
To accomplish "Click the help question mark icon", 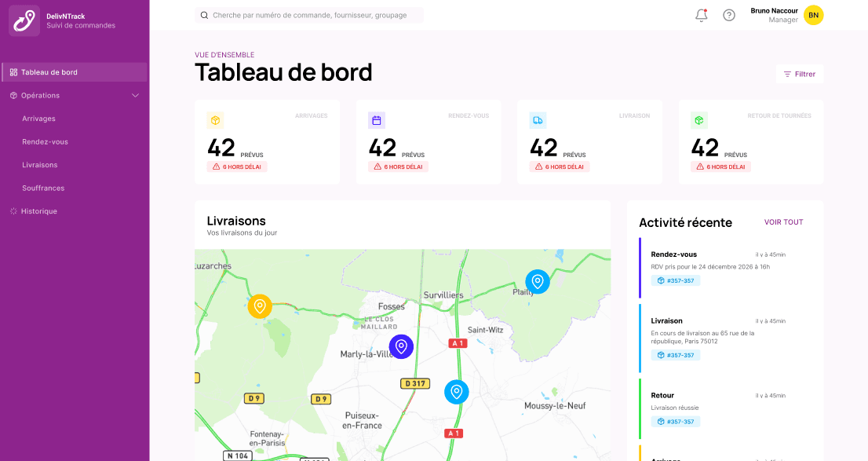I will 729,15.
